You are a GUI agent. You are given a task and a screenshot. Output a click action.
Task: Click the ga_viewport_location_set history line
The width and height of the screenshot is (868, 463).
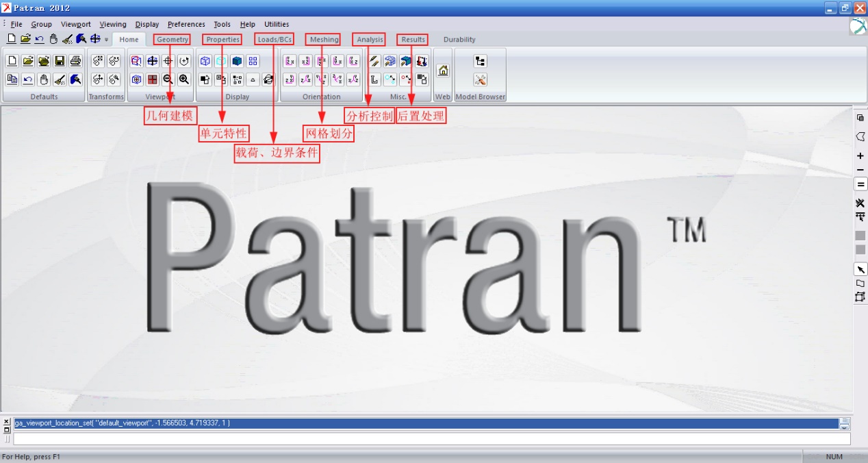[x=426, y=423]
